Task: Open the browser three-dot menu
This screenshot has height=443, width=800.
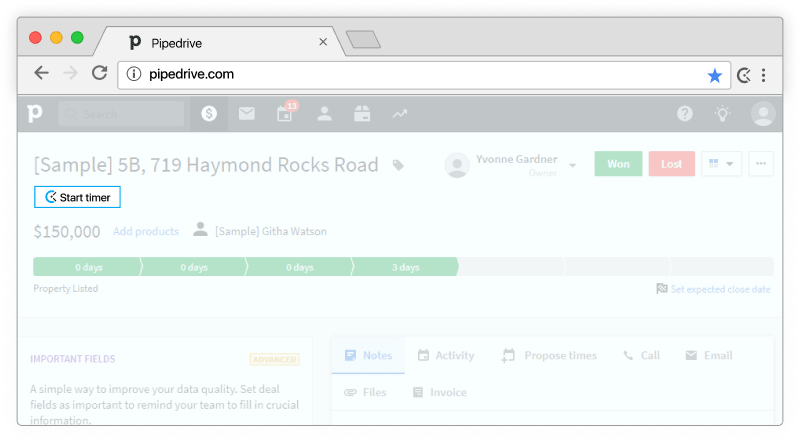Action: click(x=763, y=76)
